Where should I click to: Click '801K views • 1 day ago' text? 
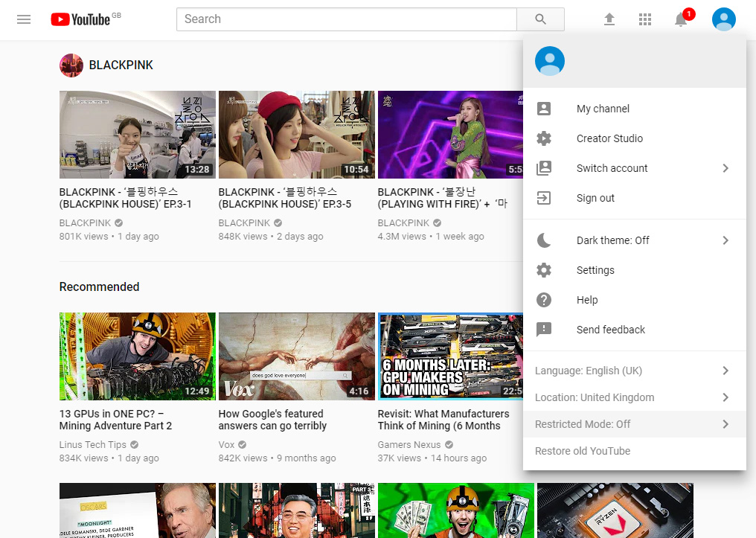click(109, 236)
